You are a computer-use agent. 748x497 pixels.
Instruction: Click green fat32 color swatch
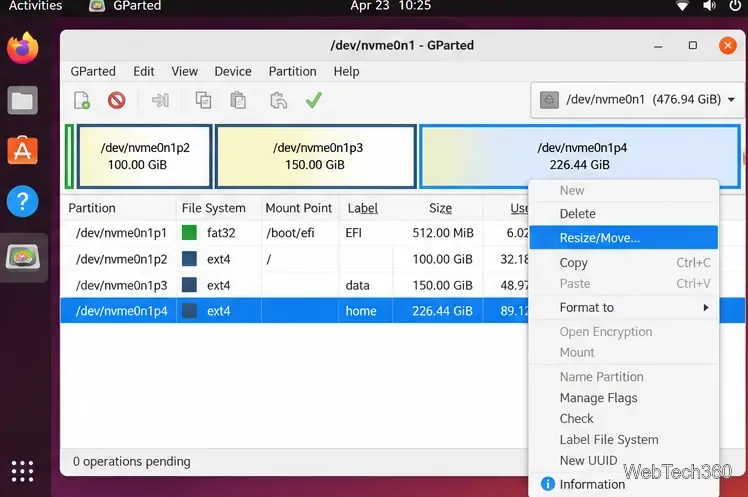point(189,233)
